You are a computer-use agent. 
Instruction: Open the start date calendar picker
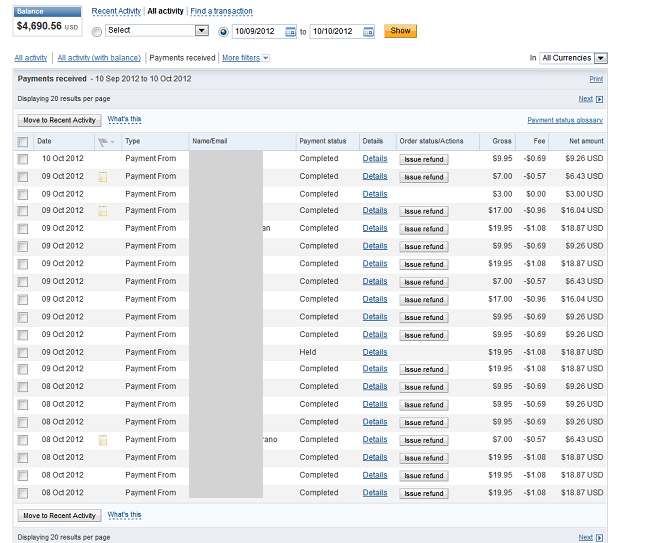(290, 32)
